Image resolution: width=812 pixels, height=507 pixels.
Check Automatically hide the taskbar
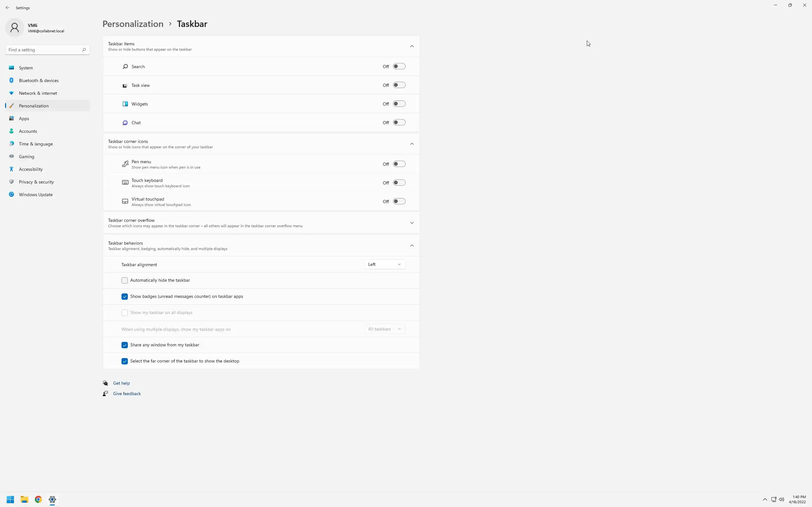[124, 280]
